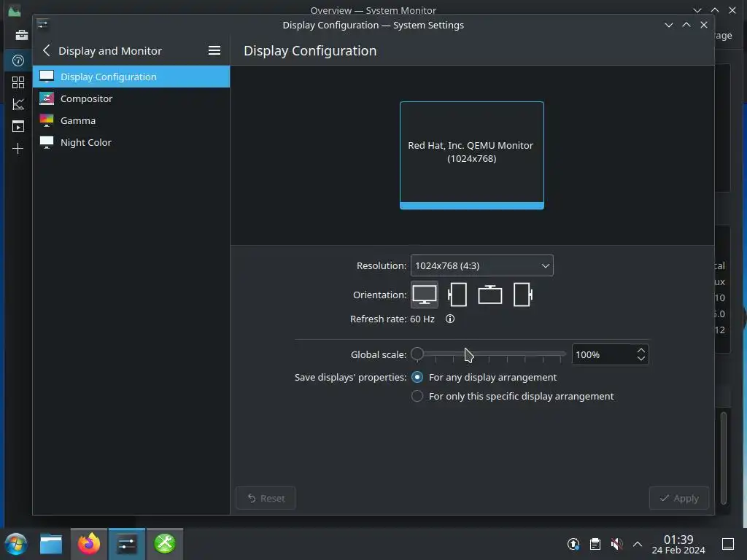Open the Compositor settings page
The image size is (747, 560).
[131, 98]
